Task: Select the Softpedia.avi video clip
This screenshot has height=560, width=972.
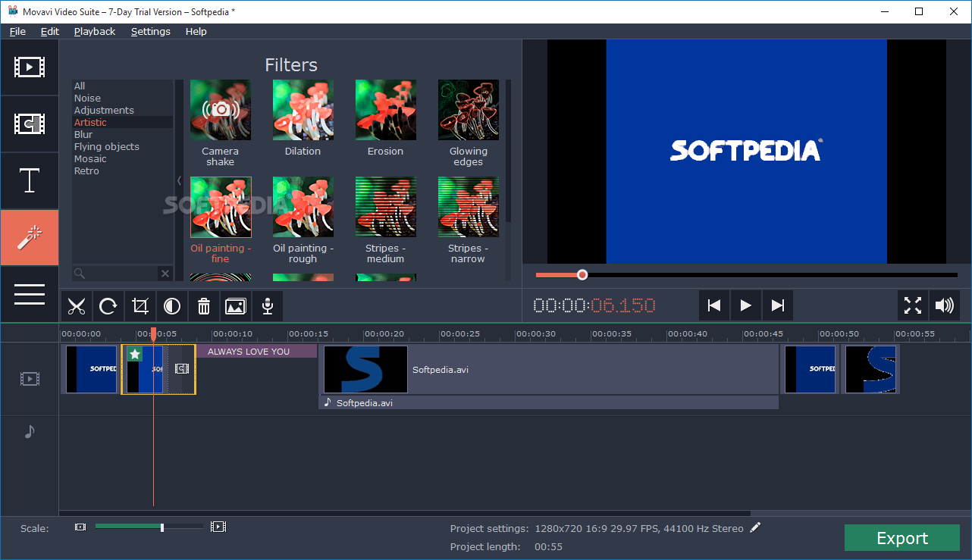Action: pyautogui.click(x=550, y=370)
